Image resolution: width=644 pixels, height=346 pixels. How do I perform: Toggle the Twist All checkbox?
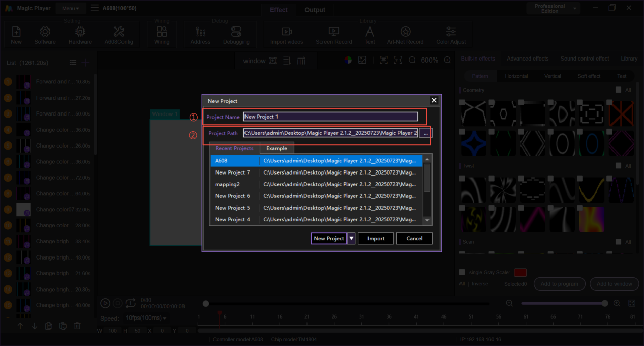619,166
